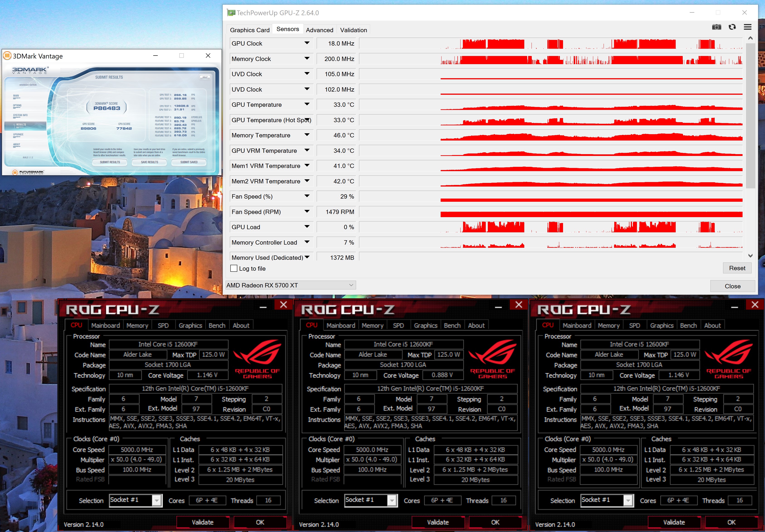Open Socket #1 dropdown in left CPU-Z
765x532 pixels.
click(157, 500)
